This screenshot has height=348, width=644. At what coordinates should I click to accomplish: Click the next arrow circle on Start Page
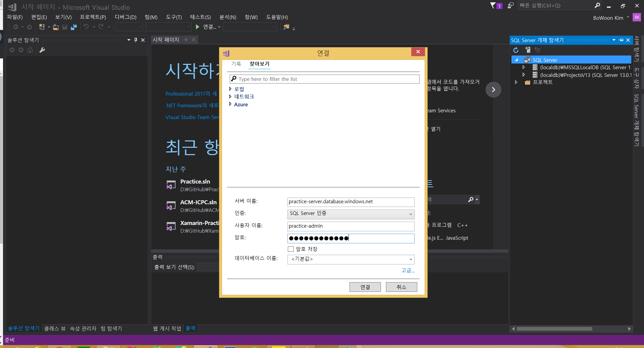493,90
